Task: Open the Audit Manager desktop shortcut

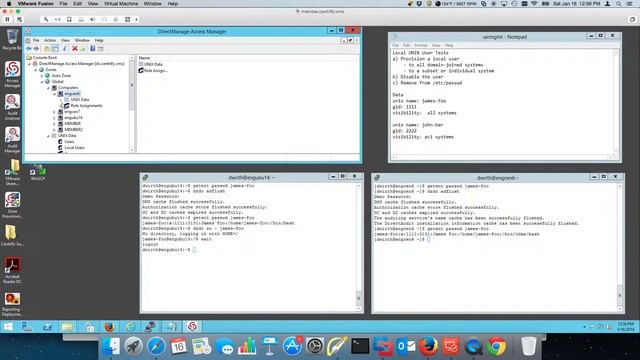Action: [12, 140]
